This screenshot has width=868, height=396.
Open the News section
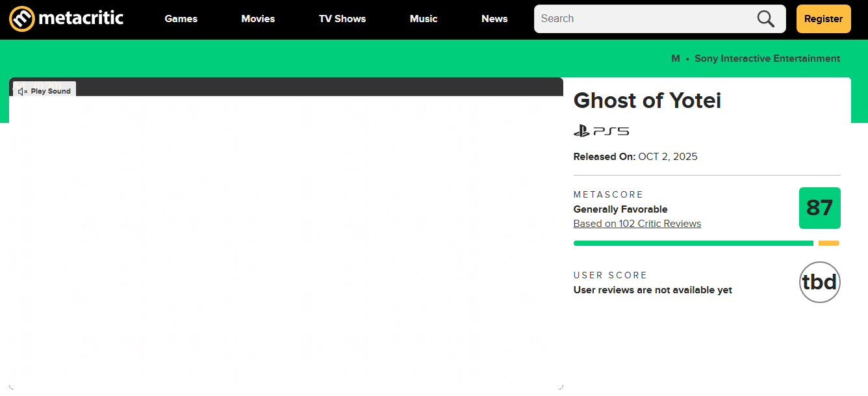tap(494, 19)
